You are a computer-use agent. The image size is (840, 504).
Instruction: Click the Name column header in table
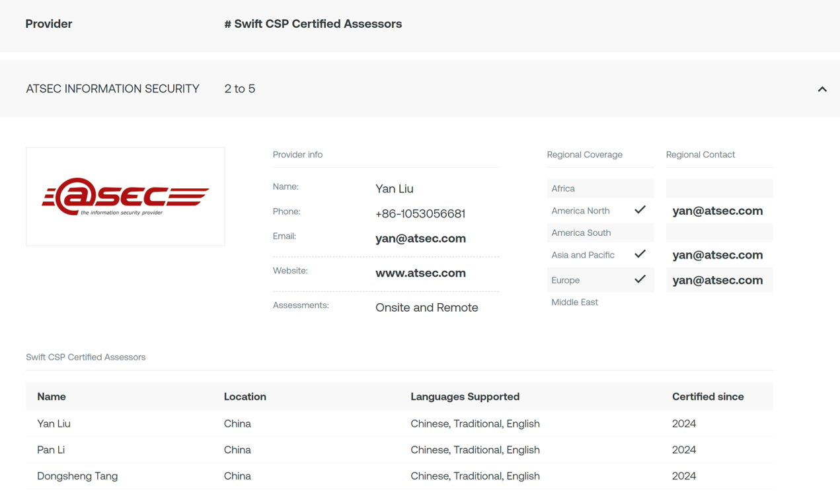pos(52,396)
